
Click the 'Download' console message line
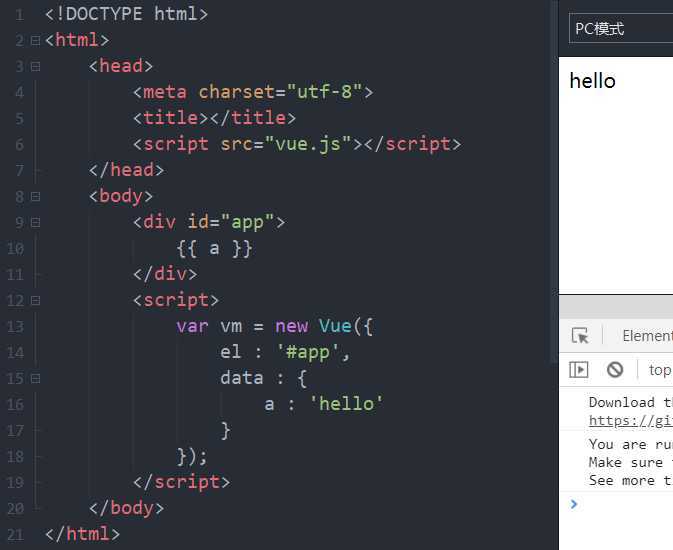(x=630, y=402)
